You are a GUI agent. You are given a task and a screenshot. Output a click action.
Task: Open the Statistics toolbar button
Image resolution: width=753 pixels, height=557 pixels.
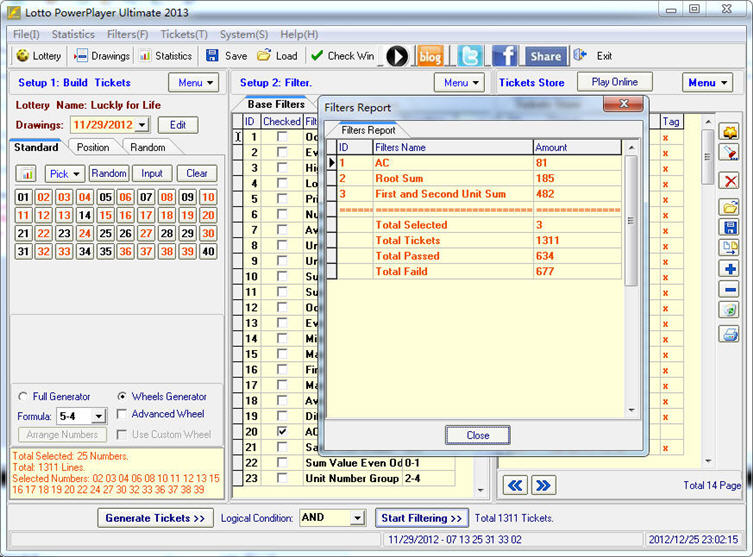point(166,56)
